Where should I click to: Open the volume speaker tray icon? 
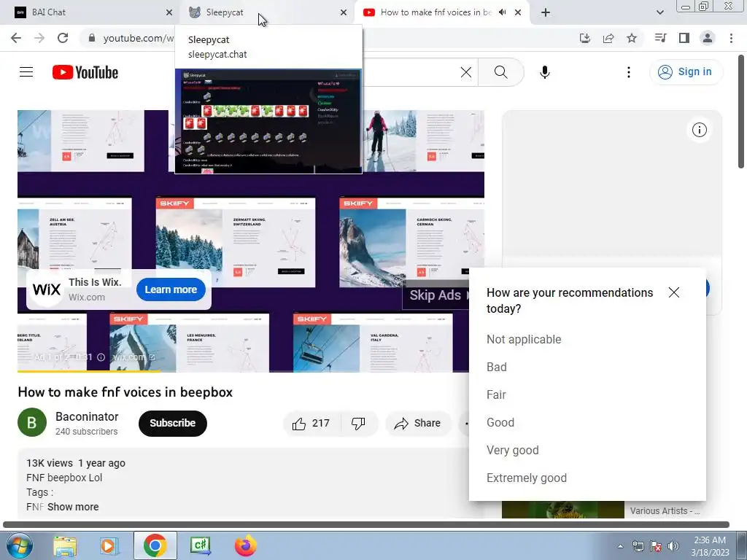[x=673, y=546]
